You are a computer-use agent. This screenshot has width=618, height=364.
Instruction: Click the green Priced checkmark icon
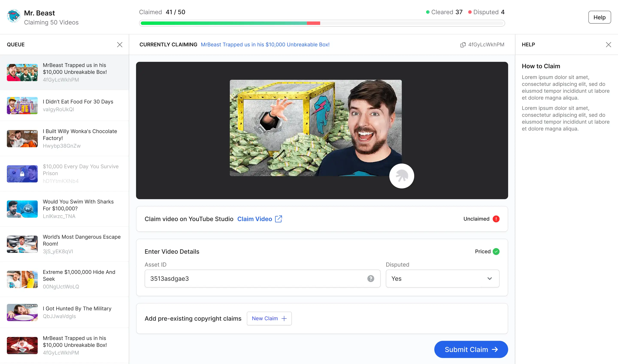pos(496,251)
